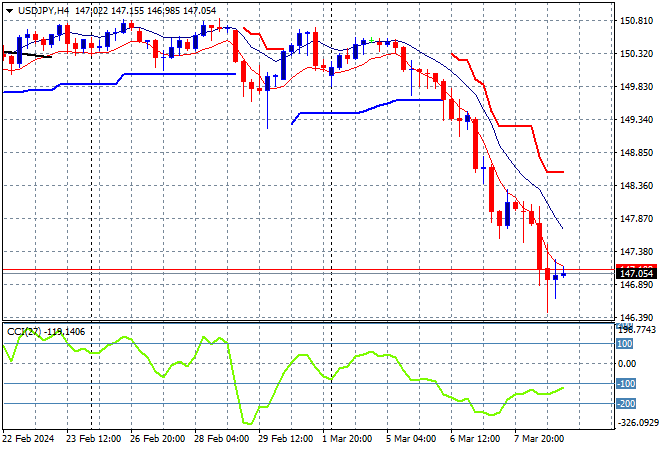Click the 148.360 price scale value
Viewport: 660px width, 450px height.
coord(636,186)
